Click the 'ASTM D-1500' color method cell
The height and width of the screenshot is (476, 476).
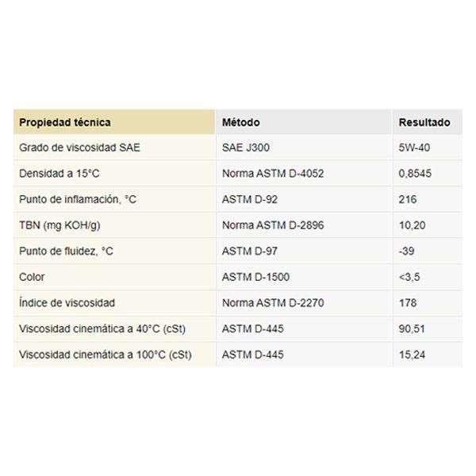[255, 277]
